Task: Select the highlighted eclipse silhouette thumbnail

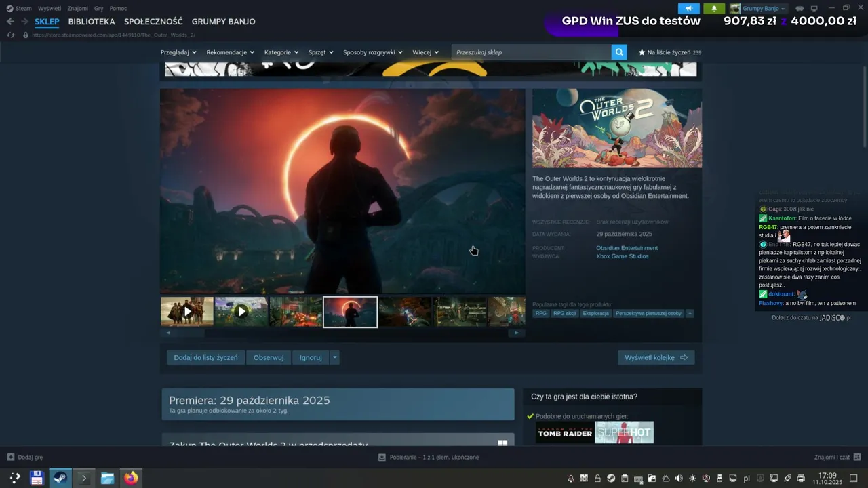Action: (351, 312)
